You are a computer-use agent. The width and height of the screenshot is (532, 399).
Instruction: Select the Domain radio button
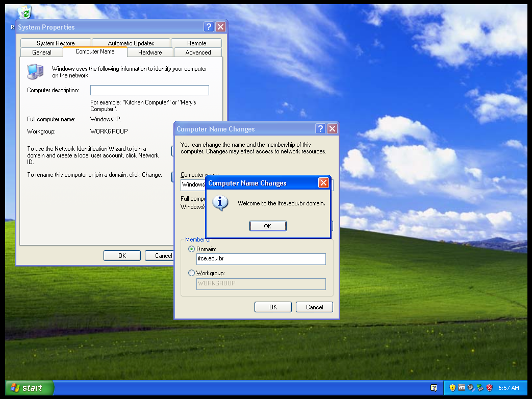click(x=191, y=249)
